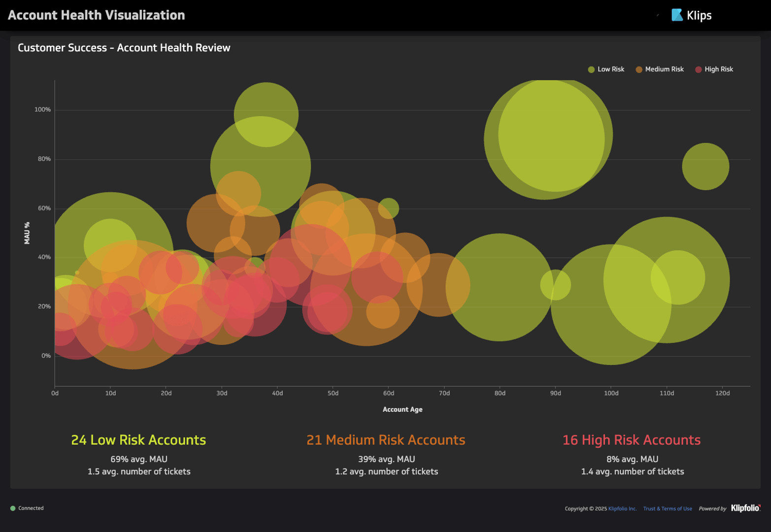Select the orange Medium Risk legend dot

[x=639, y=69]
